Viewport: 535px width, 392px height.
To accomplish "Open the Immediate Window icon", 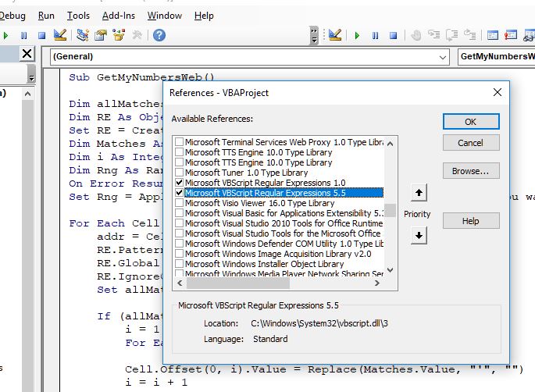I will click(511, 35).
